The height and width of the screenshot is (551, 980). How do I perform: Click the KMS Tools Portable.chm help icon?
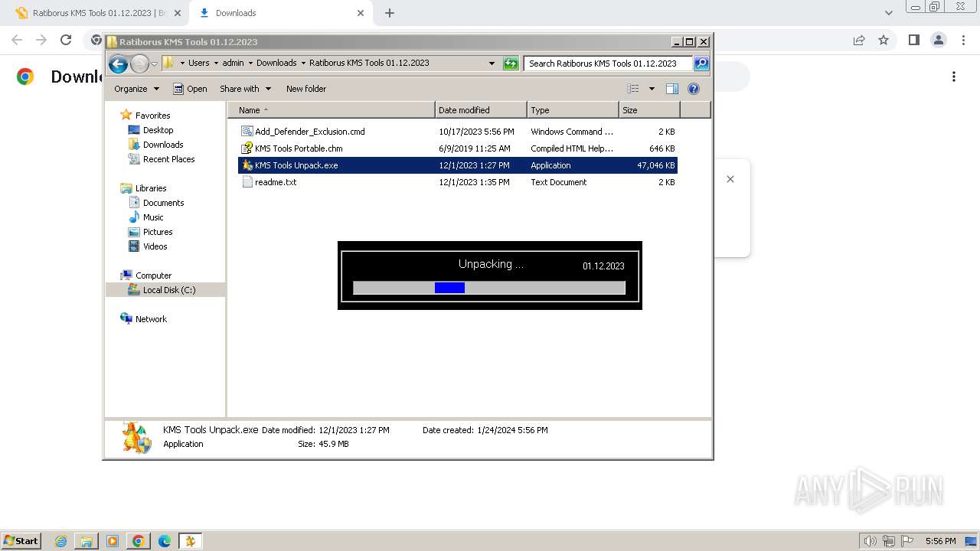coord(247,148)
